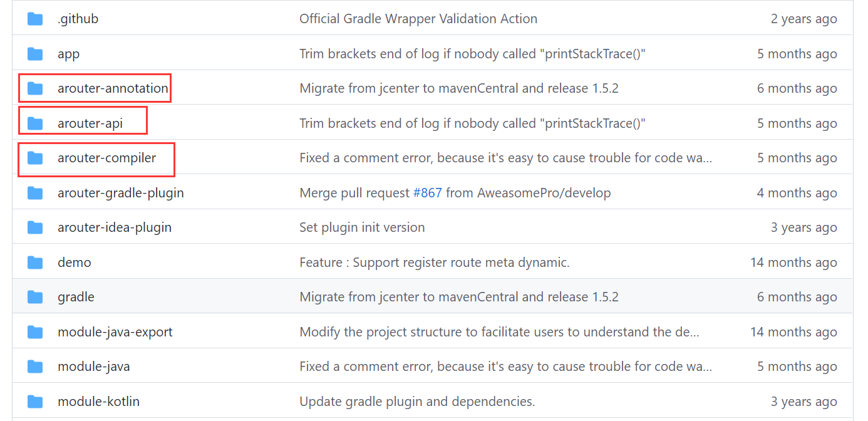868x421 pixels.
Task: Open the gradle folder name
Action: [x=76, y=297]
